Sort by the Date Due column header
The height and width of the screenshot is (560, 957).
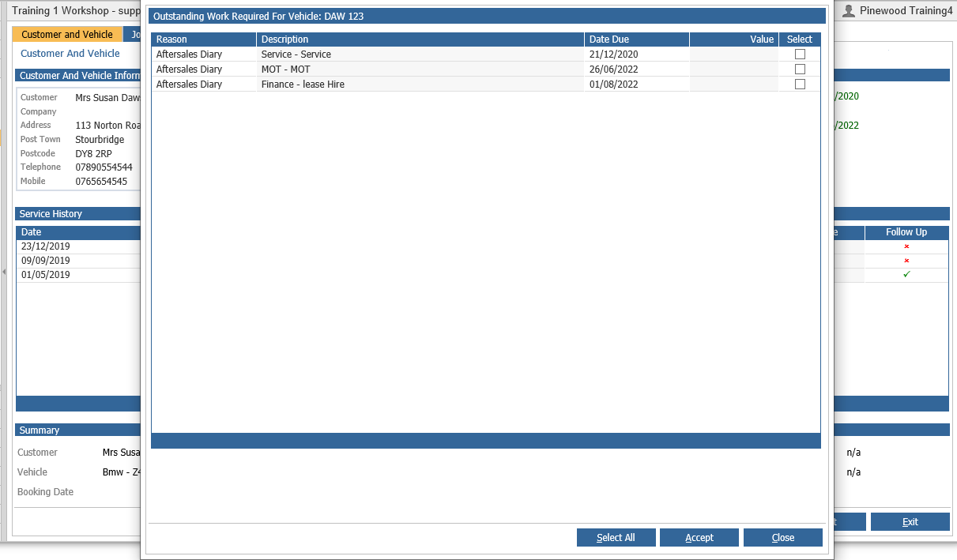(637, 39)
